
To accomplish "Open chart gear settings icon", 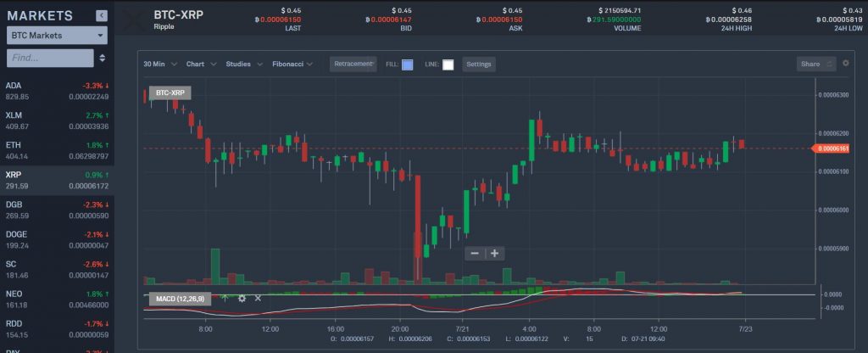I will [845, 63].
